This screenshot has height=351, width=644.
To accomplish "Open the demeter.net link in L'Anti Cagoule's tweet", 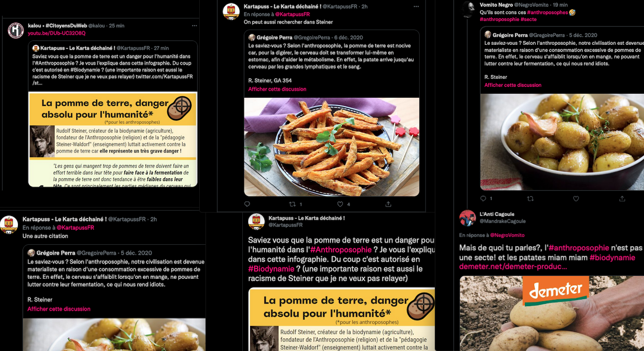I will coord(513,267).
